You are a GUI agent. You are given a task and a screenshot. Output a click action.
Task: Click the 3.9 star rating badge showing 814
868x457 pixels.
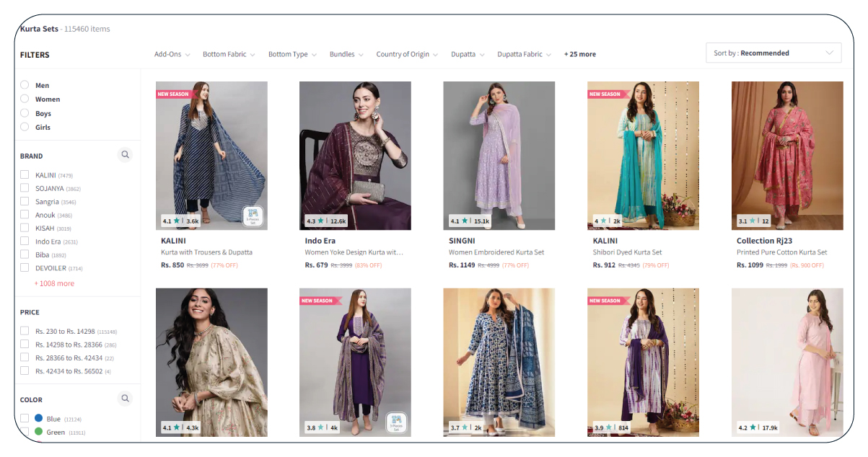click(611, 427)
